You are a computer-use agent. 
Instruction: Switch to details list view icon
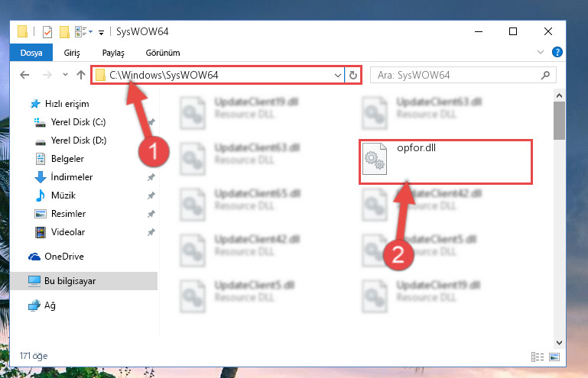[538, 357]
